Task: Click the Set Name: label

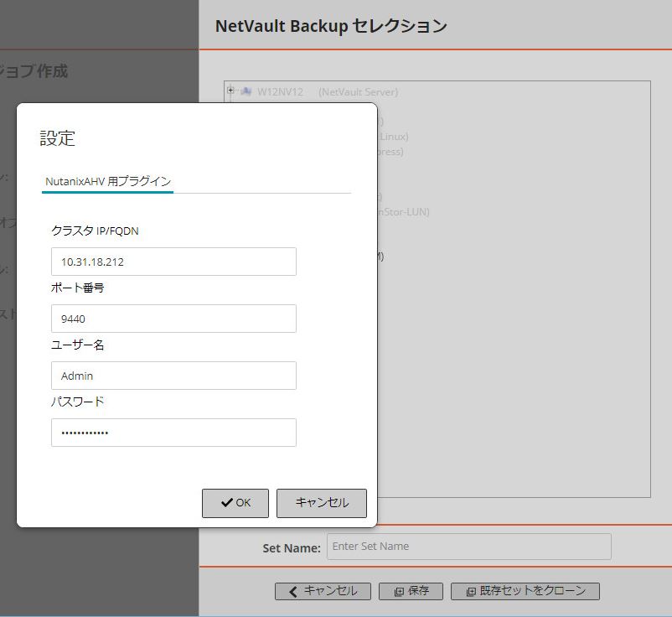Action: coord(292,548)
